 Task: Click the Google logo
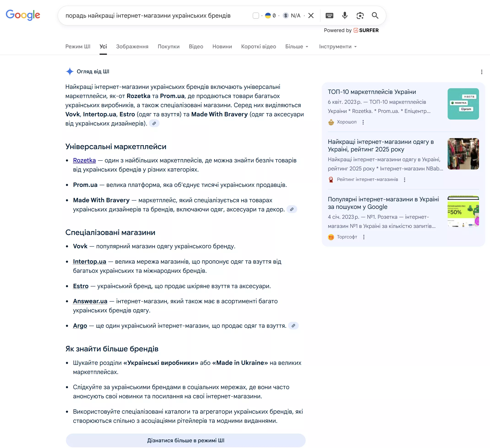click(x=23, y=15)
